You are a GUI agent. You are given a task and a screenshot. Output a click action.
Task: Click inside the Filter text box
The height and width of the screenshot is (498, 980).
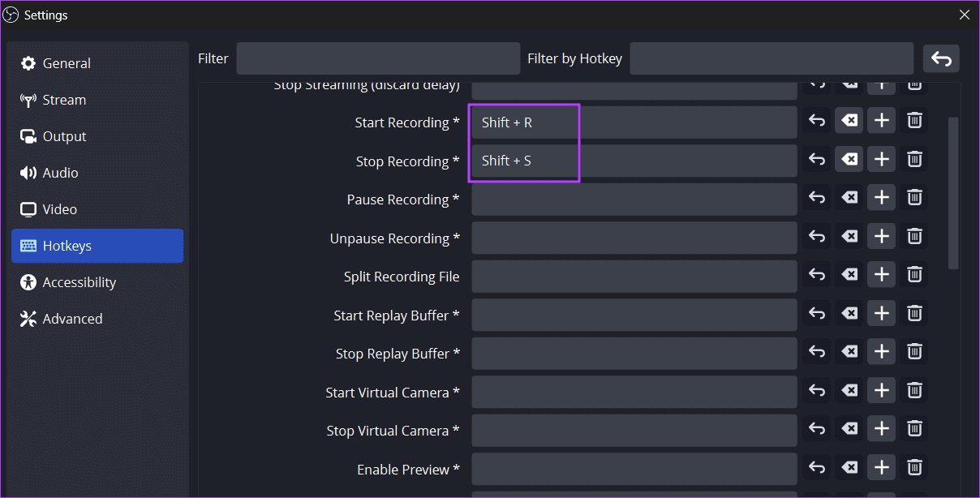tap(378, 58)
